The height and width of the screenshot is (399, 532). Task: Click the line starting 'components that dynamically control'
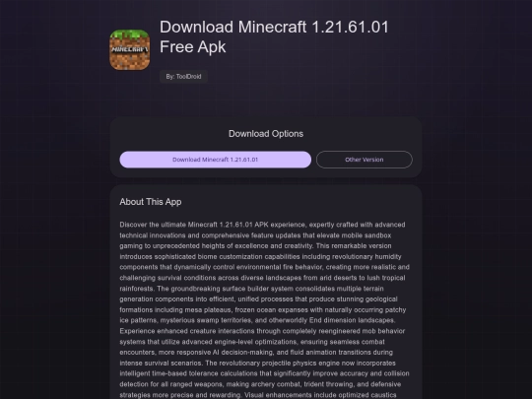coord(264,267)
